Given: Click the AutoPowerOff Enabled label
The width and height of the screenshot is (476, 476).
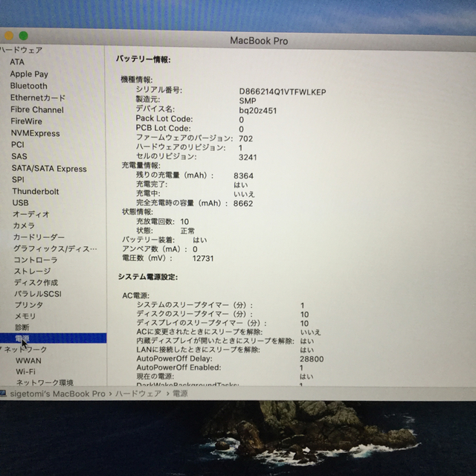Looking at the screenshot, I should [178, 367].
